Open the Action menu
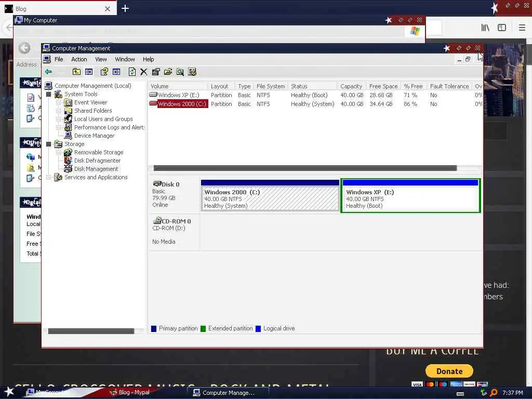The height and width of the screenshot is (399, 532). pos(79,59)
